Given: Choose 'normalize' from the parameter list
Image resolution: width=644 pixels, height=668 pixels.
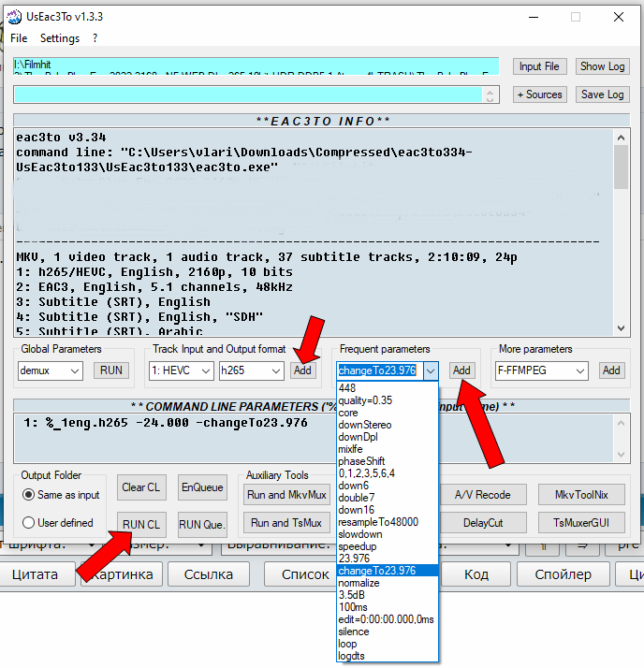Looking at the screenshot, I should pyautogui.click(x=359, y=582).
